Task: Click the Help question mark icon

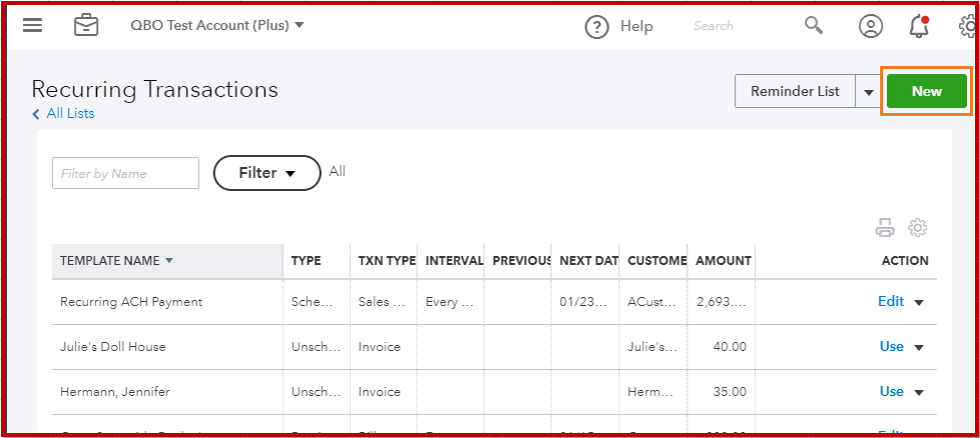Action: click(596, 27)
